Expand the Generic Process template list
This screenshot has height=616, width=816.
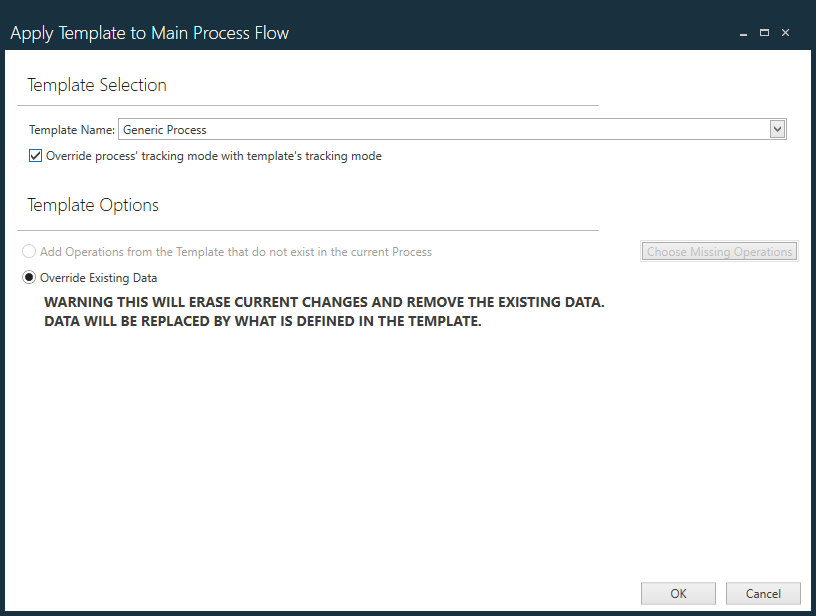coord(778,128)
